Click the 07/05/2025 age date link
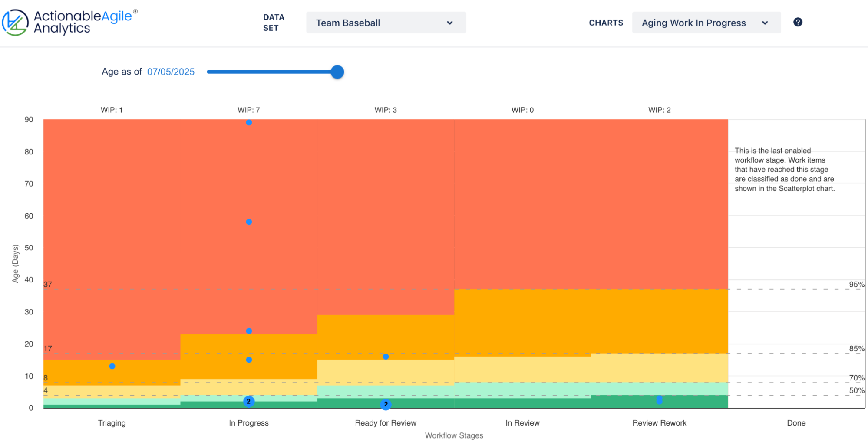868x442 pixels. [171, 72]
